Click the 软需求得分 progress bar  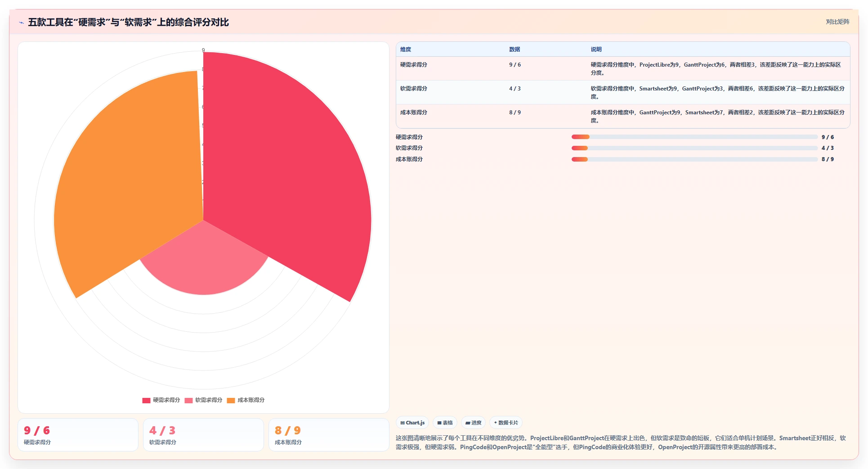point(694,148)
